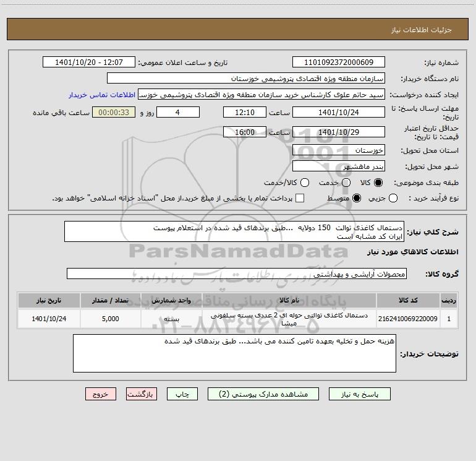The image size is (476, 461).
Task: Click the validity time field 16:00
Action: pos(245,132)
